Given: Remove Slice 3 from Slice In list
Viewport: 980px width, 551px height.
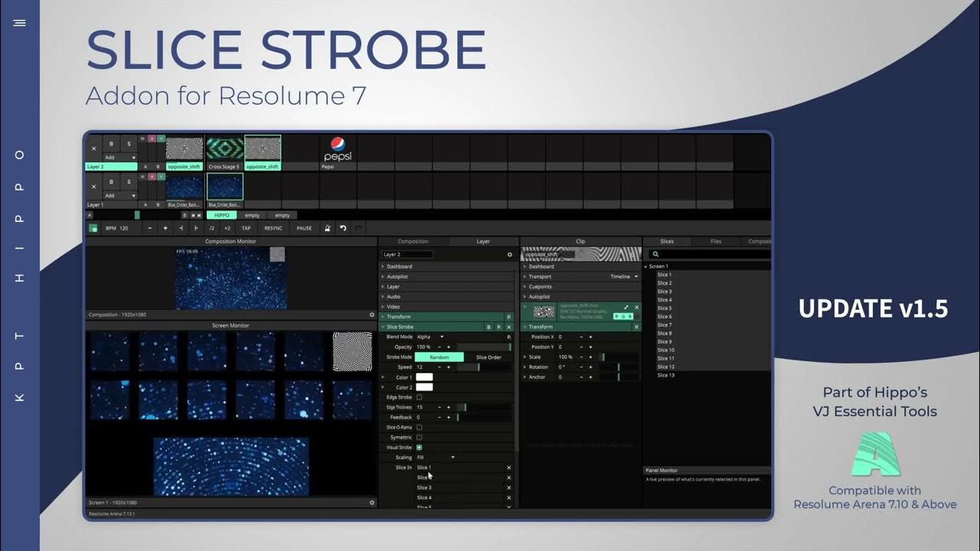Looking at the screenshot, I should click(x=508, y=487).
